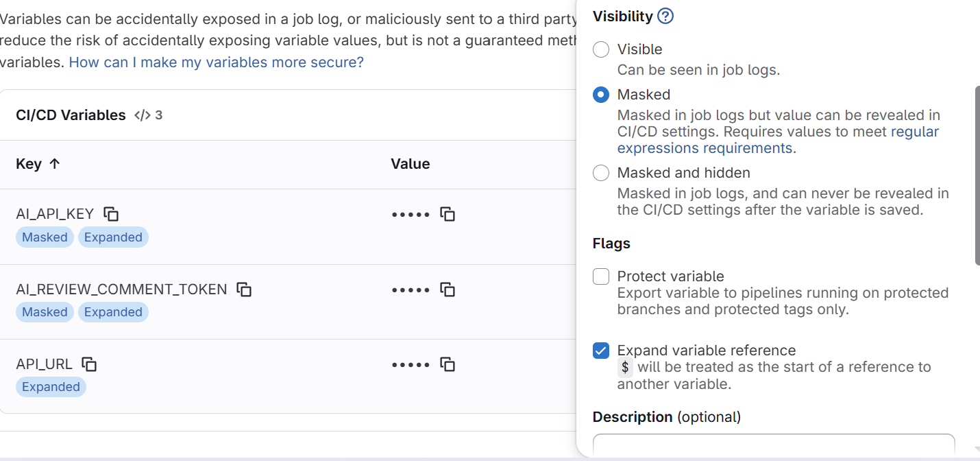The width and height of the screenshot is (980, 461).
Task: Copy the API_URL key name
Action: tap(89, 364)
